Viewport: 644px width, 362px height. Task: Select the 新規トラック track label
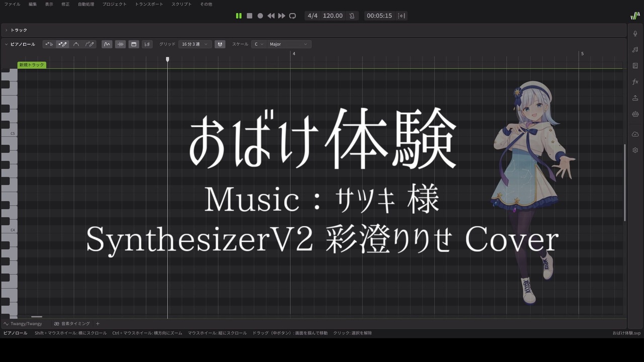[32, 65]
